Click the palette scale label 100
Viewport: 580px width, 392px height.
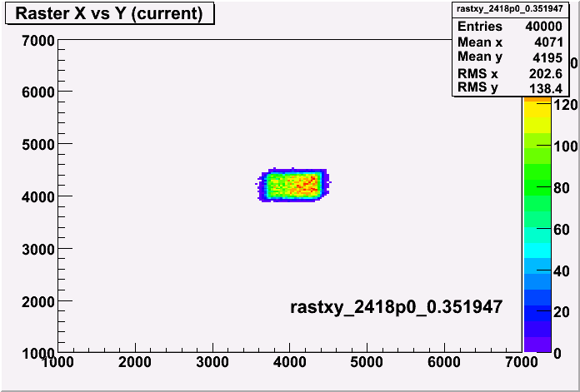pyautogui.click(x=566, y=146)
